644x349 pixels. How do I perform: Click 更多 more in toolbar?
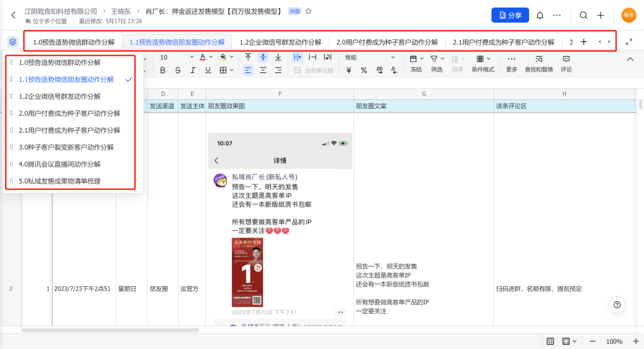click(512, 64)
